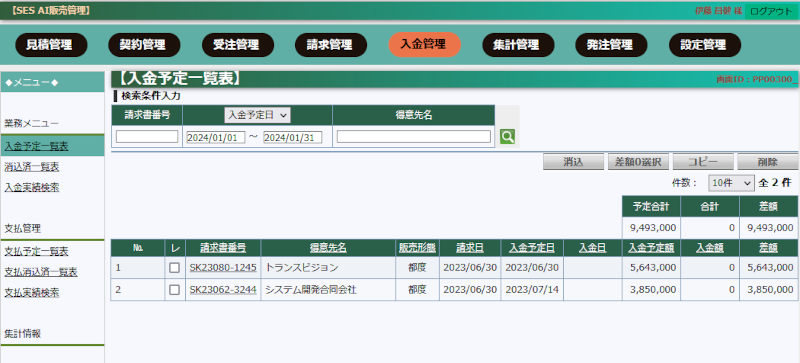Click the コピー button
This screenshot has width=800, height=363.
[703, 162]
